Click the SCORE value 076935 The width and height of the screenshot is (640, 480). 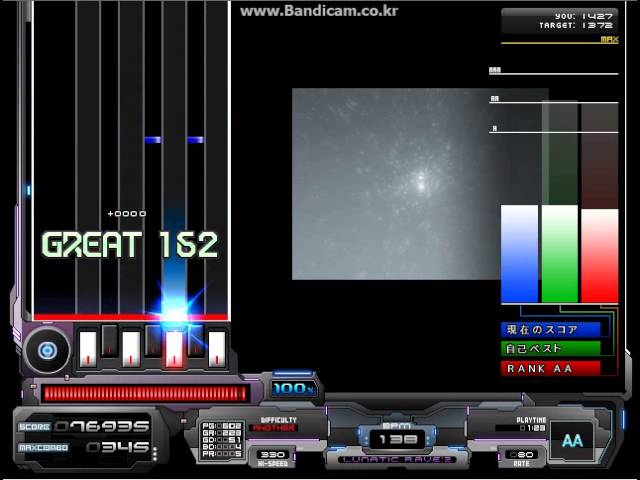coord(103,427)
